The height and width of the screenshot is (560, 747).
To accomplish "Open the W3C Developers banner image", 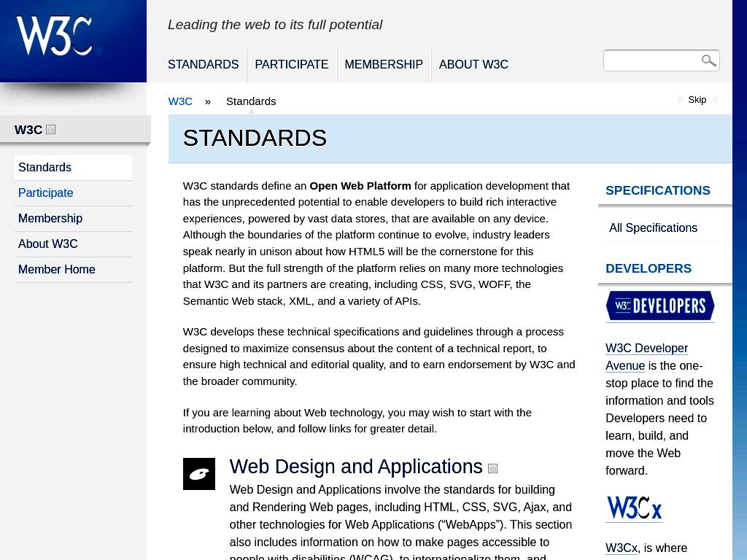I will point(659,306).
